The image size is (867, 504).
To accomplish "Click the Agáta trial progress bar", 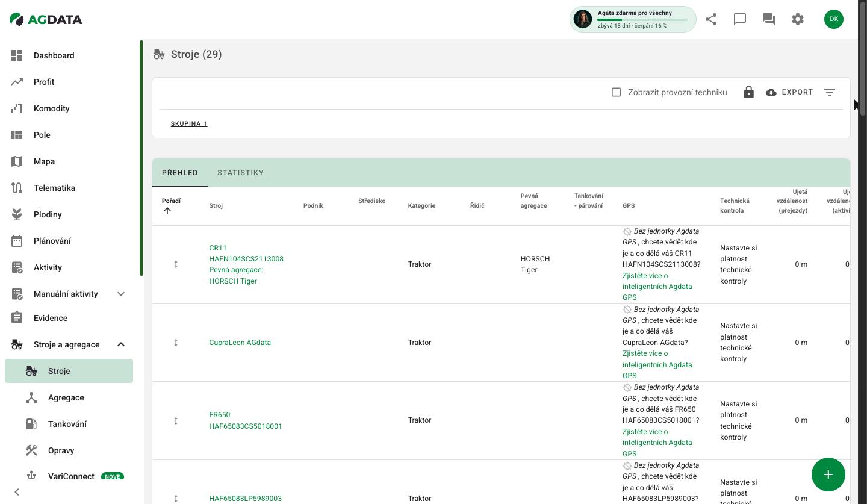I will click(x=642, y=20).
